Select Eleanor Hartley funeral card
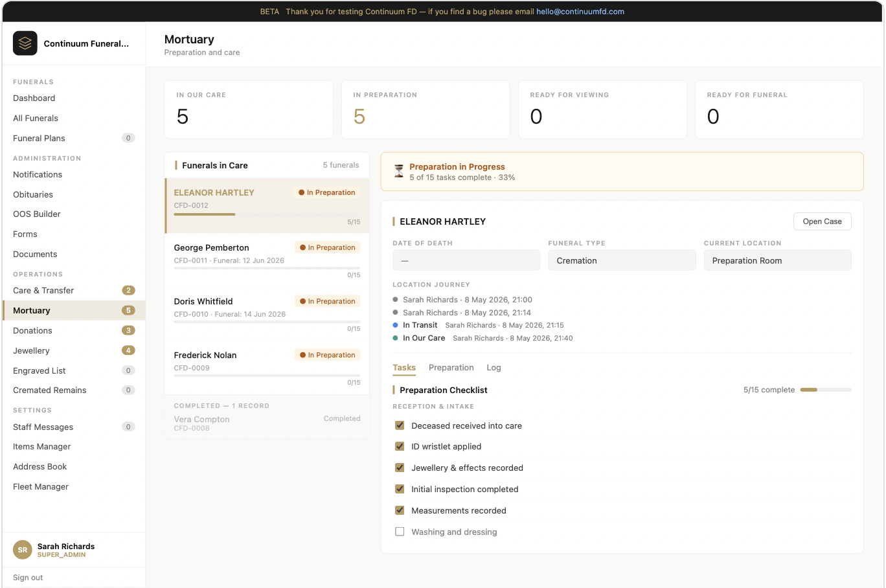 click(x=267, y=206)
